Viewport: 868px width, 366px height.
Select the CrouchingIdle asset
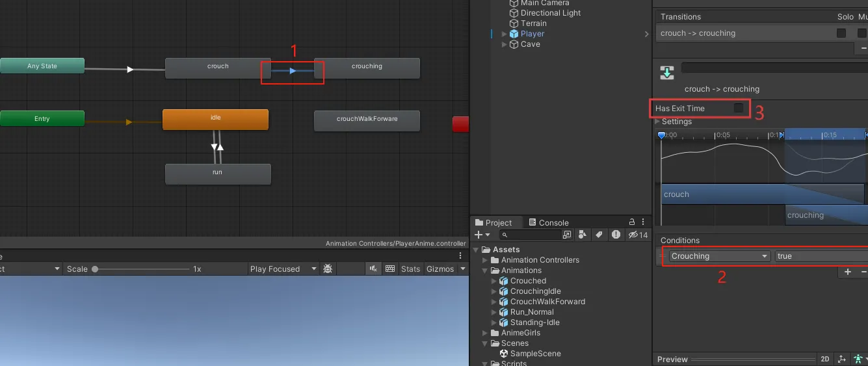point(535,291)
